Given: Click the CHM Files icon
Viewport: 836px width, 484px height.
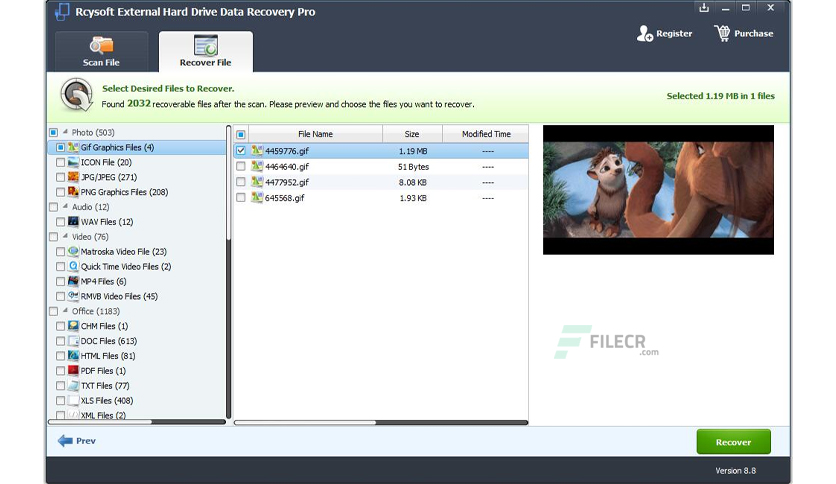Looking at the screenshot, I should pyautogui.click(x=73, y=326).
